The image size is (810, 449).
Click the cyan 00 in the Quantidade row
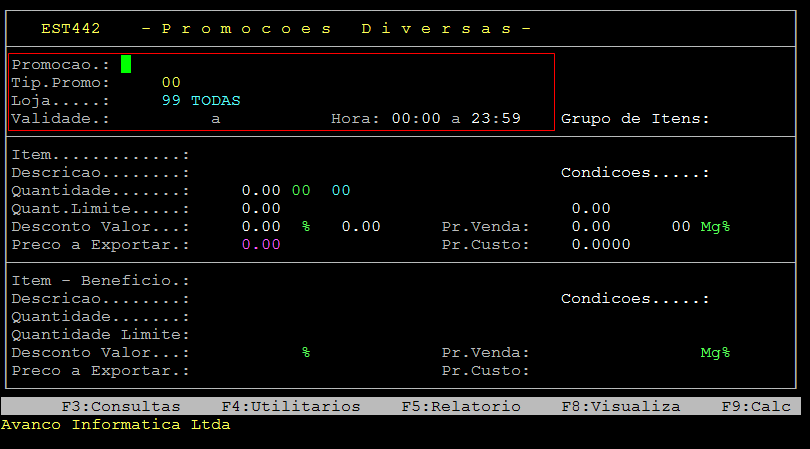341,190
